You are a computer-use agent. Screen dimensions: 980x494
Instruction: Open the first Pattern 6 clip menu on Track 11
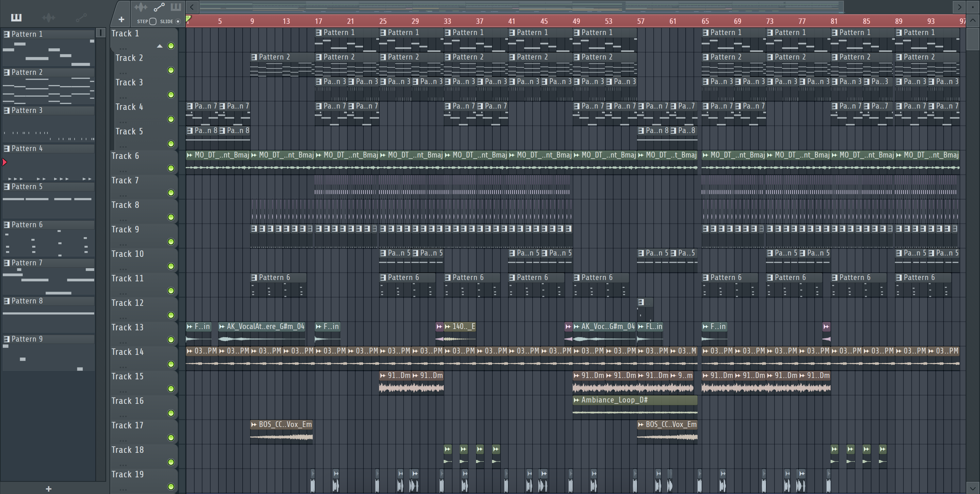(x=254, y=278)
